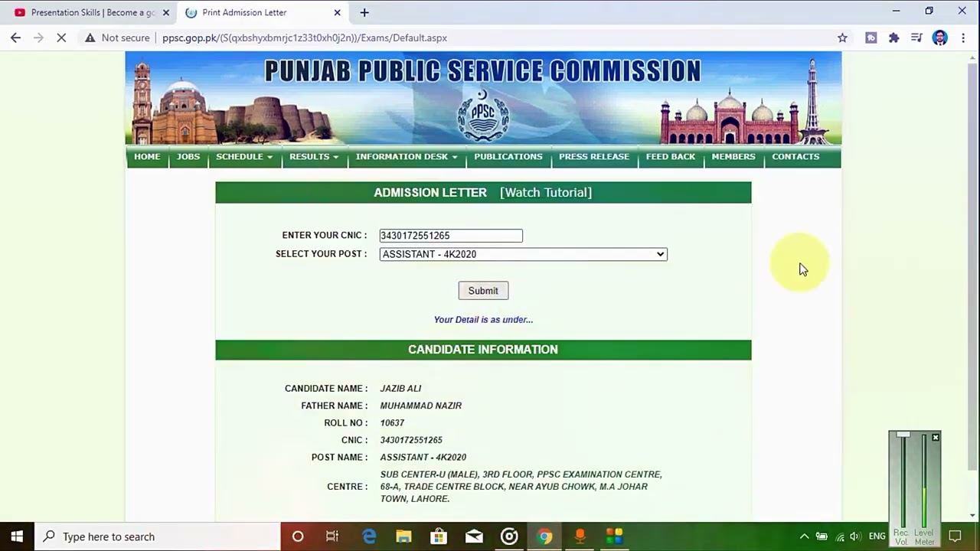The image size is (980, 551).
Task: Click the address bar URL
Action: pos(305,37)
